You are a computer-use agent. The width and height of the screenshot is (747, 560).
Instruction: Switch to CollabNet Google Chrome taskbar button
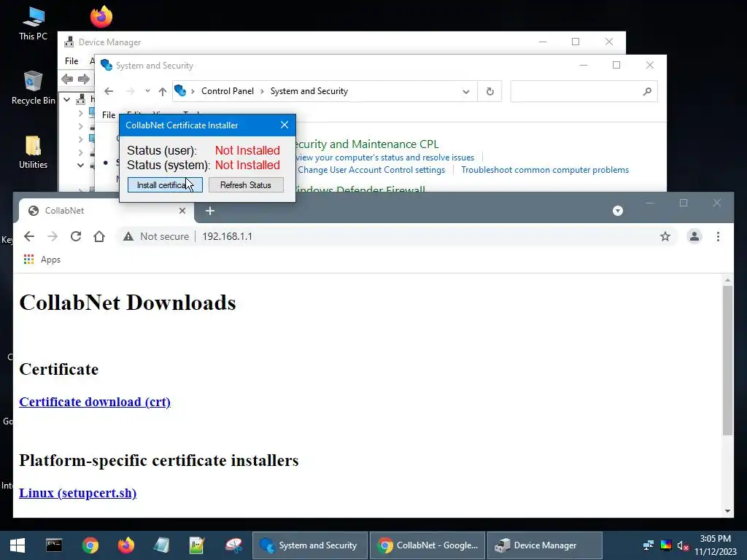pyautogui.click(x=427, y=545)
